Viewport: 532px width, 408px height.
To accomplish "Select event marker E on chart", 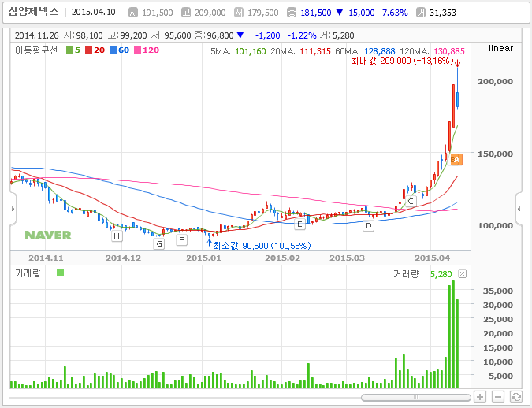I will tap(299, 224).
